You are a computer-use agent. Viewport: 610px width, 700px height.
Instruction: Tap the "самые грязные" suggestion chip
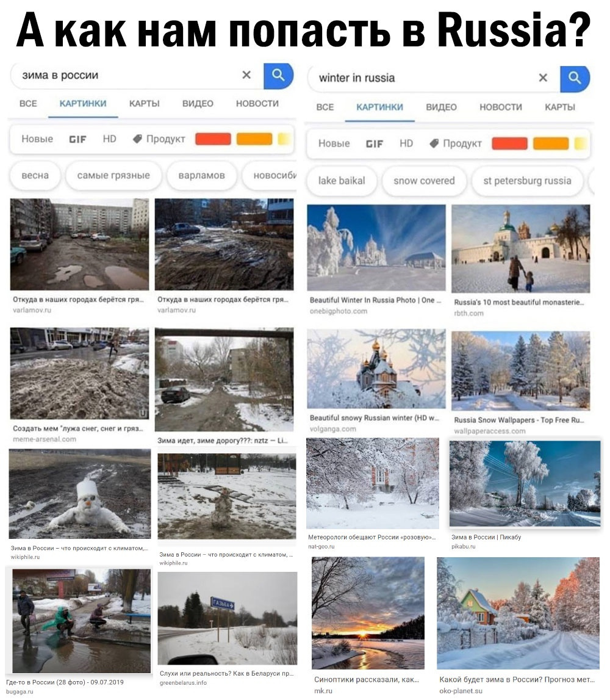[113, 175]
